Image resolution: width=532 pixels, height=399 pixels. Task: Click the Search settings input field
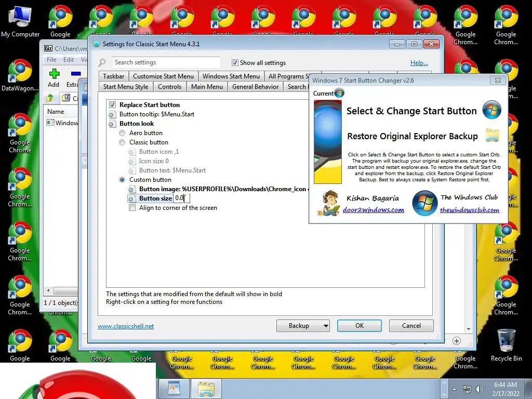coord(166,62)
